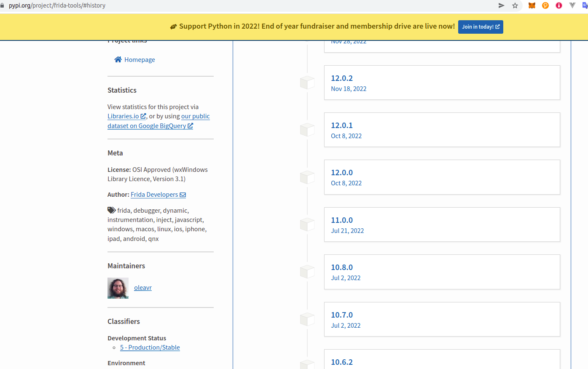Open the red tie extension icon
588x369 pixels.
point(559,5)
